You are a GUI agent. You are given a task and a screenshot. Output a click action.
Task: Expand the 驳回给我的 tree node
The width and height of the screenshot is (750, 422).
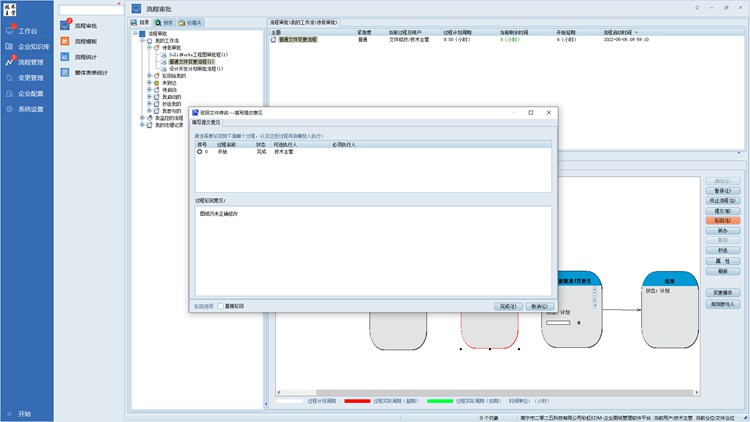tap(150, 75)
